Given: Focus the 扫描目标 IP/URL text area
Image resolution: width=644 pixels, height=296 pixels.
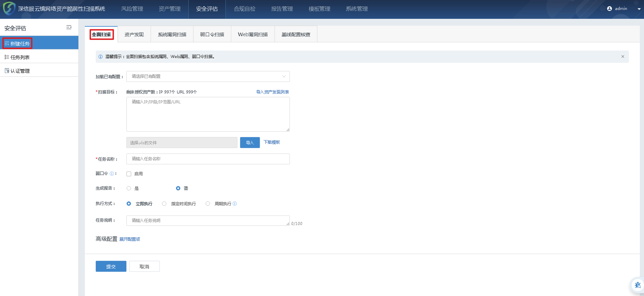Looking at the screenshot, I should [208, 114].
